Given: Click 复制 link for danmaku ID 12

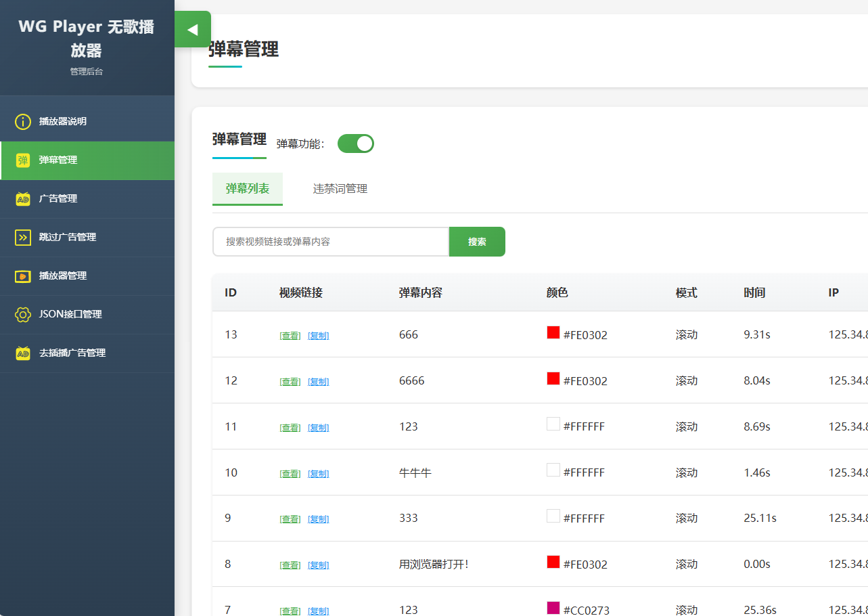Looking at the screenshot, I should [318, 382].
